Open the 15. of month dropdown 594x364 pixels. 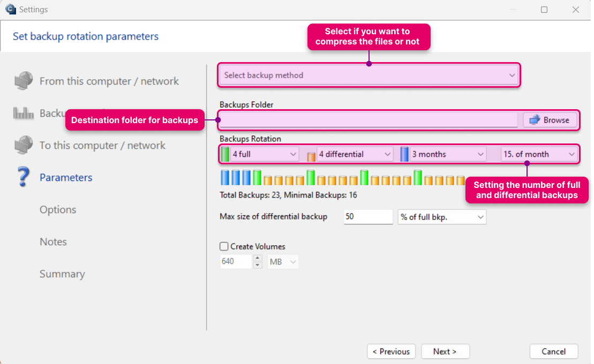tap(539, 154)
